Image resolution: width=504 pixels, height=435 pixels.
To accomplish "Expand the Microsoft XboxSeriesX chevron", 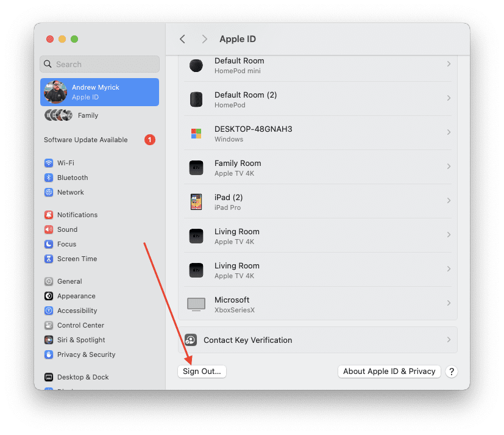I will (x=449, y=303).
